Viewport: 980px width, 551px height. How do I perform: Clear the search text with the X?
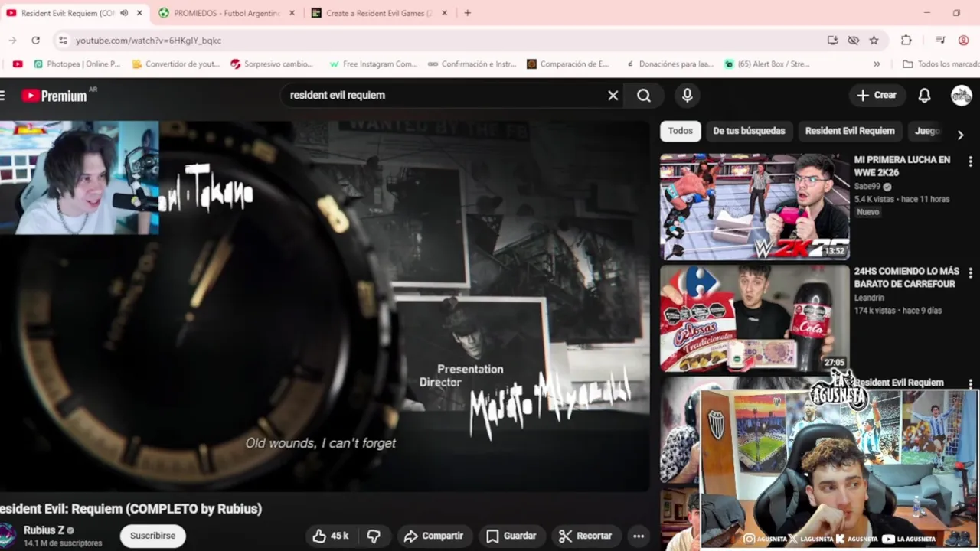612,96
